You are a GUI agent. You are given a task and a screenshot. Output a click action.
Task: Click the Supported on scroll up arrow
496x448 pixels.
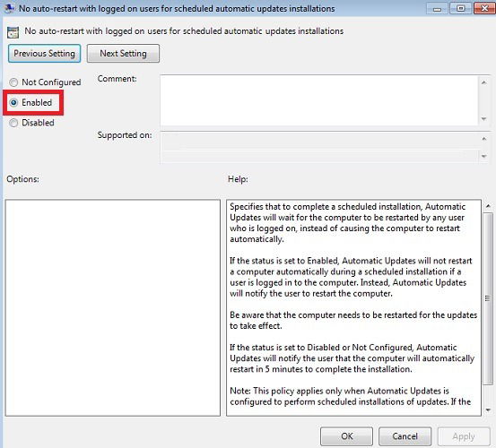tap(484, 139)
